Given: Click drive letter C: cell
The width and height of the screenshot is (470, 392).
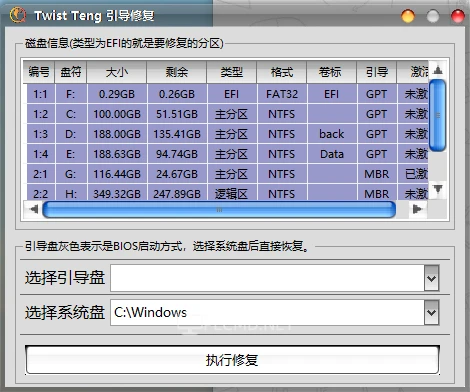Looking at the screenshot, I should pyautogui.click(x=71, y=114).
